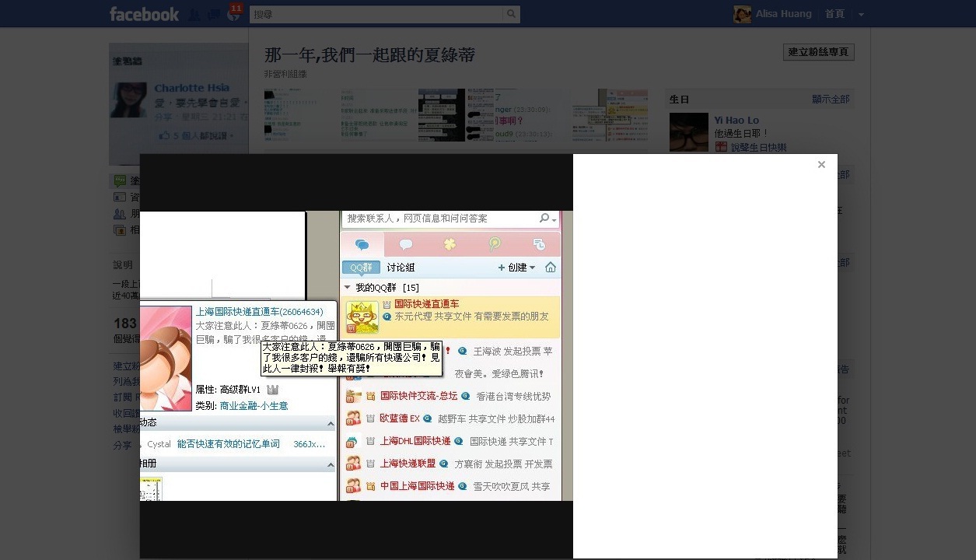The image size is (976, 560).
Task: Open the 创建 dropdown in QQ panel
Action: click(x=516, y=268)
